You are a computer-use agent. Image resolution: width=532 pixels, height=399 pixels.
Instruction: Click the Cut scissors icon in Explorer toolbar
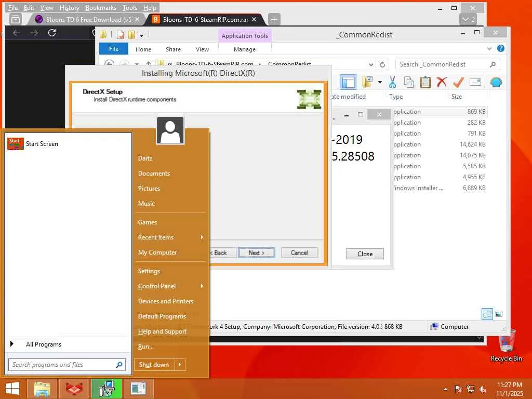393,82
